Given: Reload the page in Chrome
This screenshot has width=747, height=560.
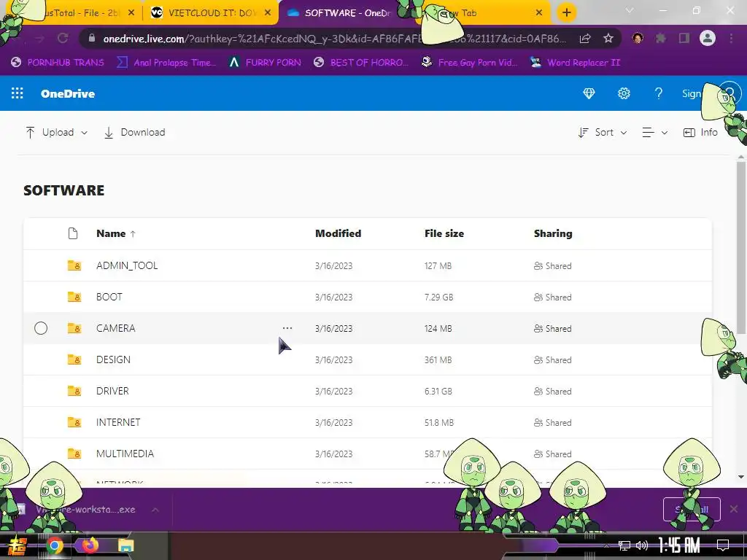Looking at the screenshot, I should click(63, 38).
